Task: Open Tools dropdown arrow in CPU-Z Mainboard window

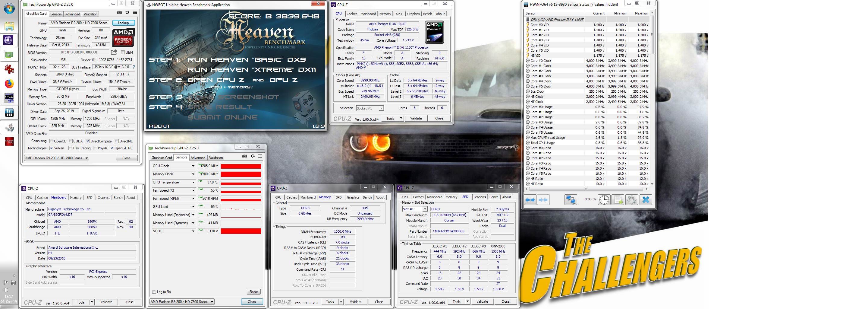Action: (92, 302)
